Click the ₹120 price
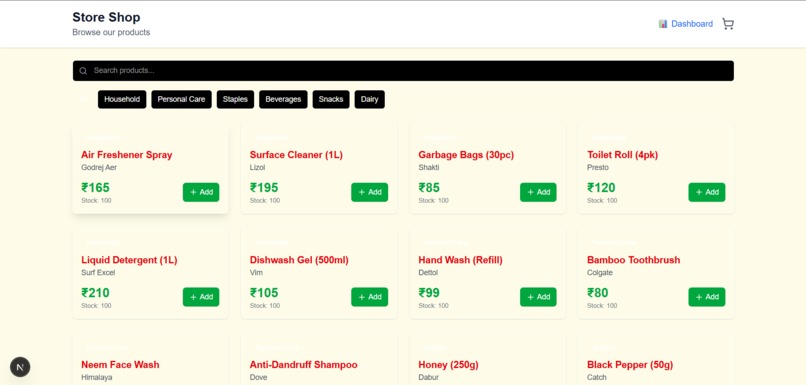The height and width of the screenshot is (385, 806). [x=601, y=188]
